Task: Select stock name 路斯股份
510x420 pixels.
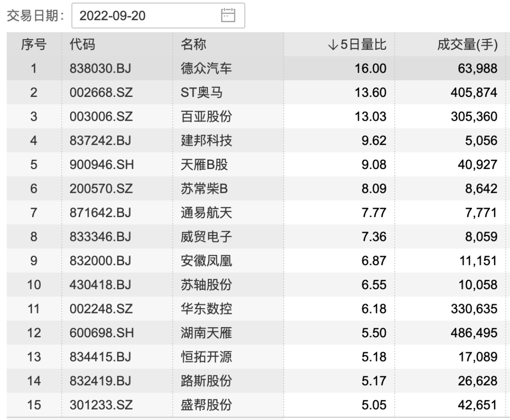Action: pos(206,381)
